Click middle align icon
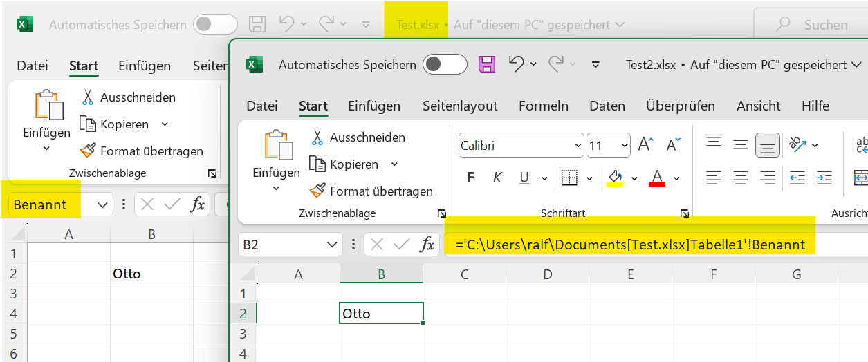Screen dimensions: 868x362 click(x=741, y=144)
